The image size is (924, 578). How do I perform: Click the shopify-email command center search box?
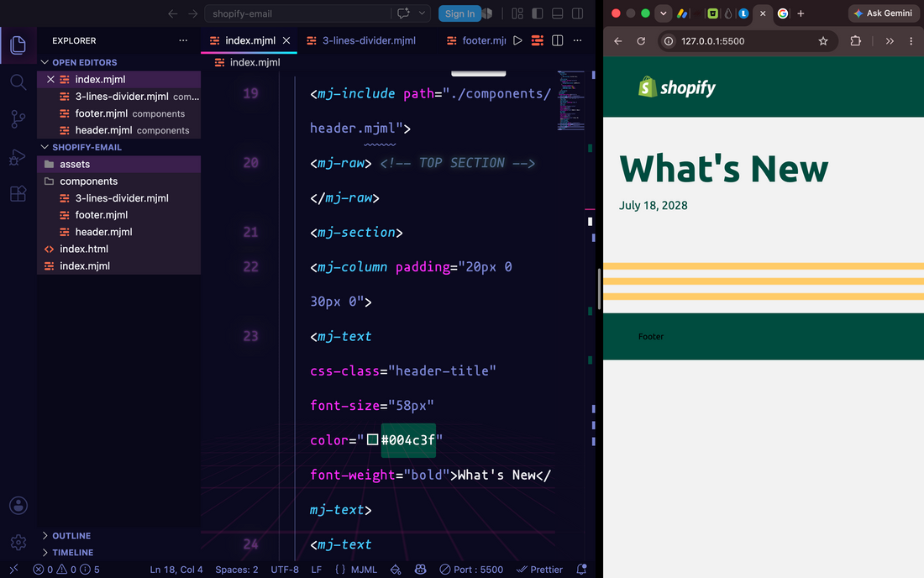[x=297, y=13]
